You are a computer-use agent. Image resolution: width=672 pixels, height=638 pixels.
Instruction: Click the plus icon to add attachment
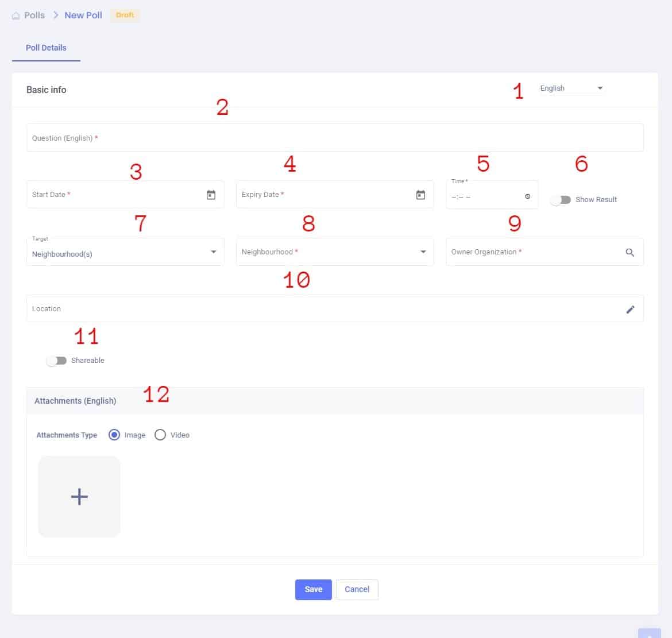pos(79,497)
